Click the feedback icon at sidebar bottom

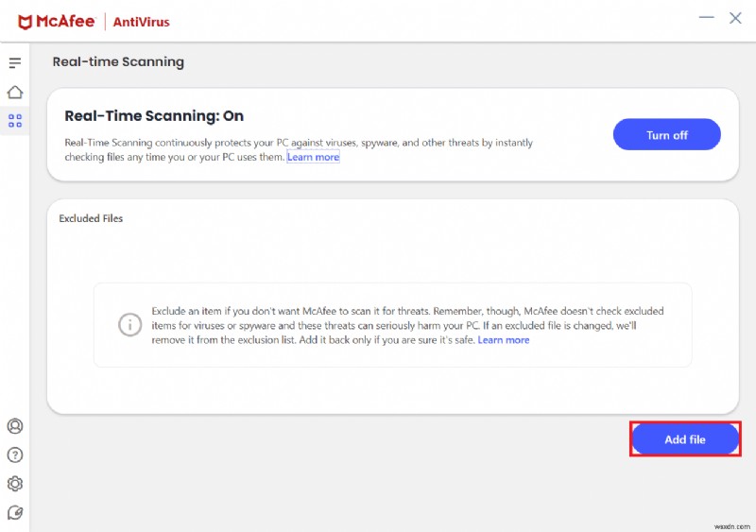14,512
